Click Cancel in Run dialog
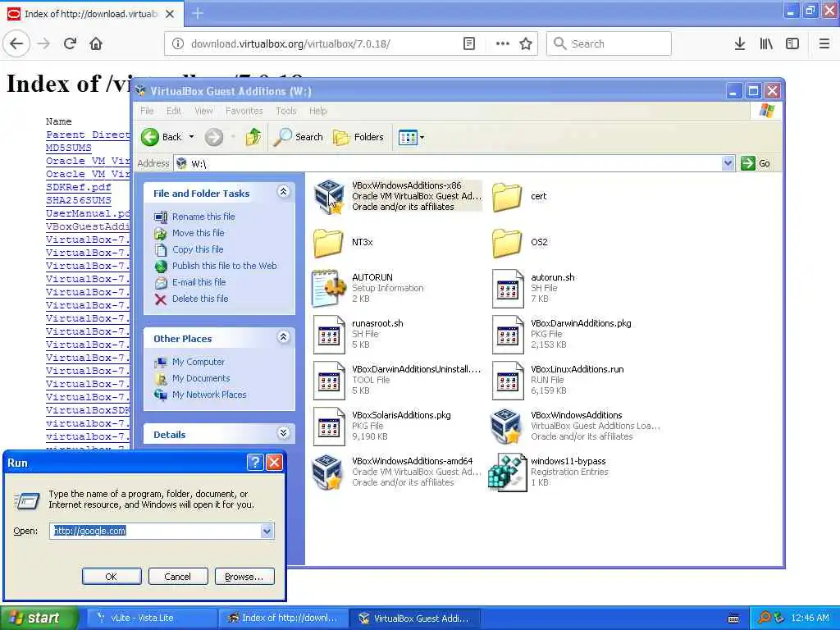 coord(178,577)
